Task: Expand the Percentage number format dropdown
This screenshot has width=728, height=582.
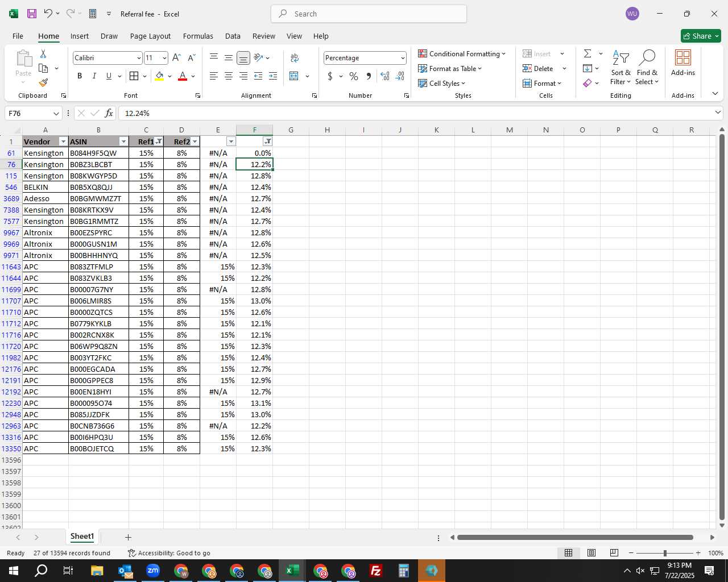Action: click(x=403, y=58)
